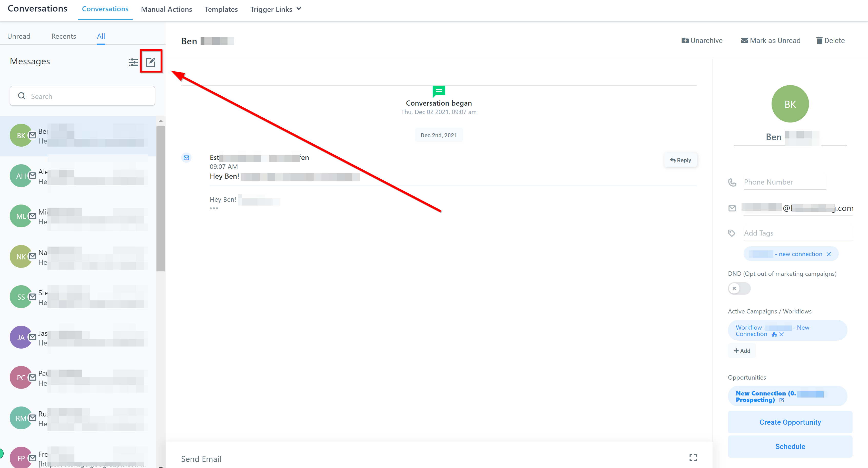Image resolution: width=868 pixels, height=468 pixels.
Task: Click the Add campaign button
Action: pos(742,351)
